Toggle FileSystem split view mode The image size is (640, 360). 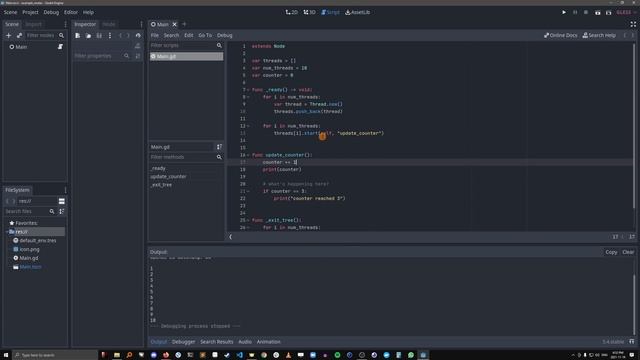coord(62,201)
